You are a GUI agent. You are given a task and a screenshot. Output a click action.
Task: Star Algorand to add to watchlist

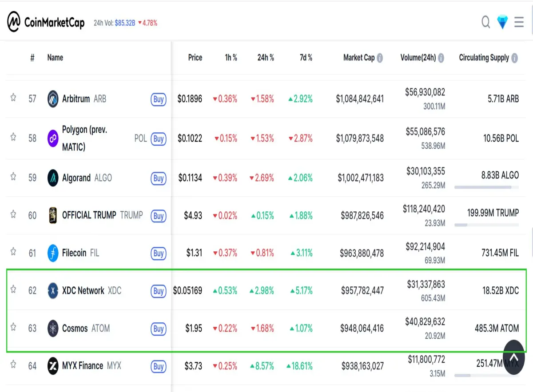[13, 176]
